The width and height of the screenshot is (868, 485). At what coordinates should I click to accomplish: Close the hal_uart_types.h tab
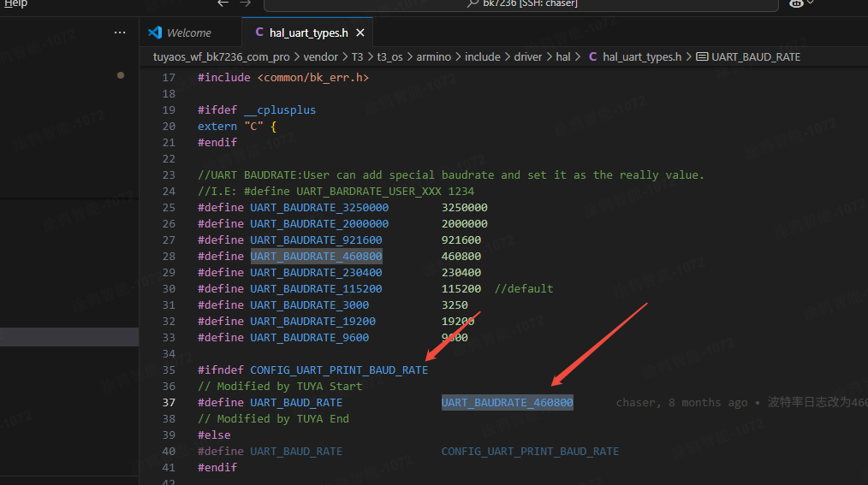[x=360, y=33]
